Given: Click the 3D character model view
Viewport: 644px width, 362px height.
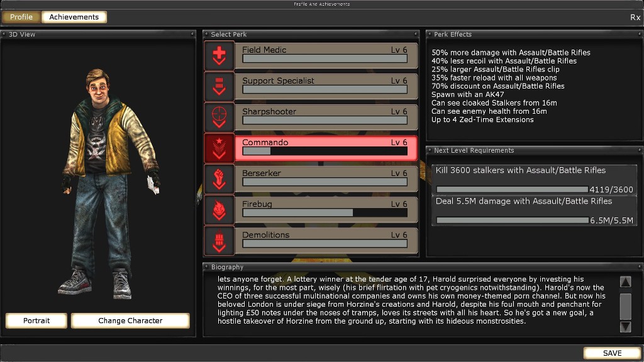Looking at the screenshot, I should pyautogui.click(x=99, y=182).
